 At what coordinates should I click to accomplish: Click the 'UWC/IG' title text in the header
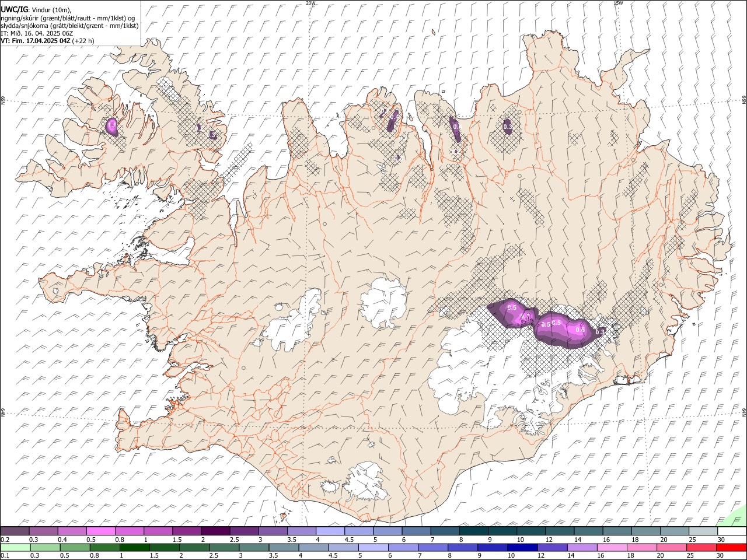pos(14,10)
